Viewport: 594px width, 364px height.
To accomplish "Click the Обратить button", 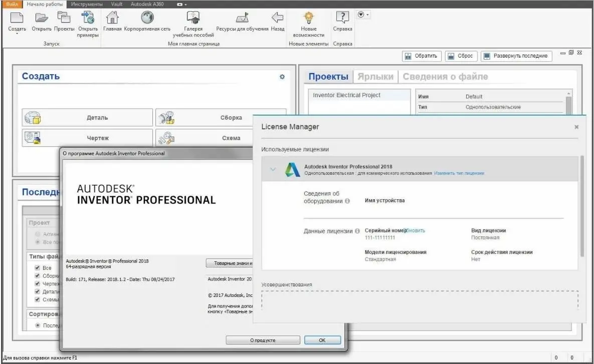I will (421, 56).
